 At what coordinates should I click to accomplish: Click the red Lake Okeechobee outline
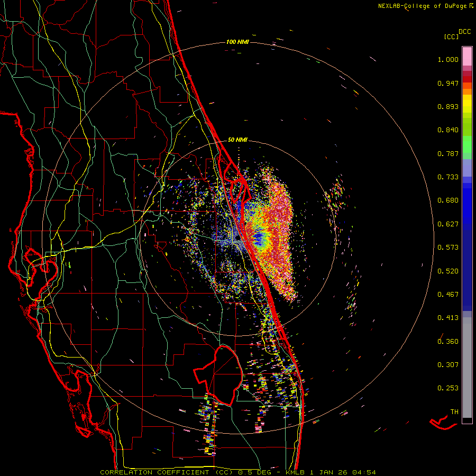[218, 375]
